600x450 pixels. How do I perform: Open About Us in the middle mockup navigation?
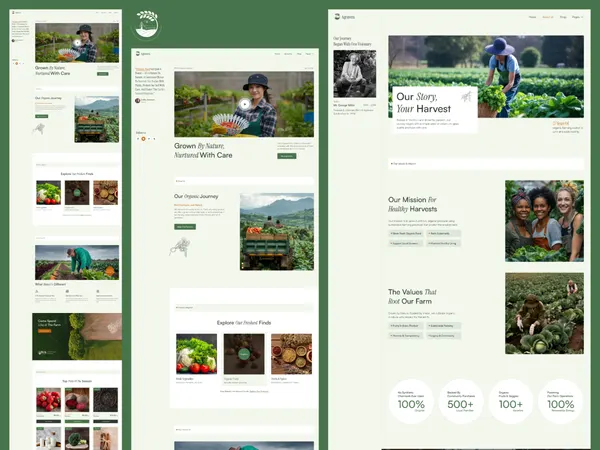288,54
